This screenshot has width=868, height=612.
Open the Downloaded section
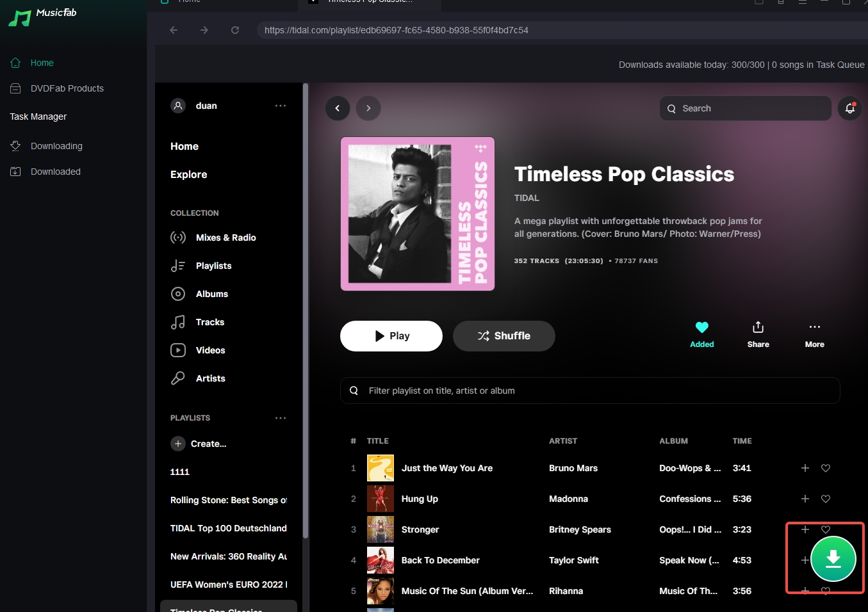click(55, 172)
